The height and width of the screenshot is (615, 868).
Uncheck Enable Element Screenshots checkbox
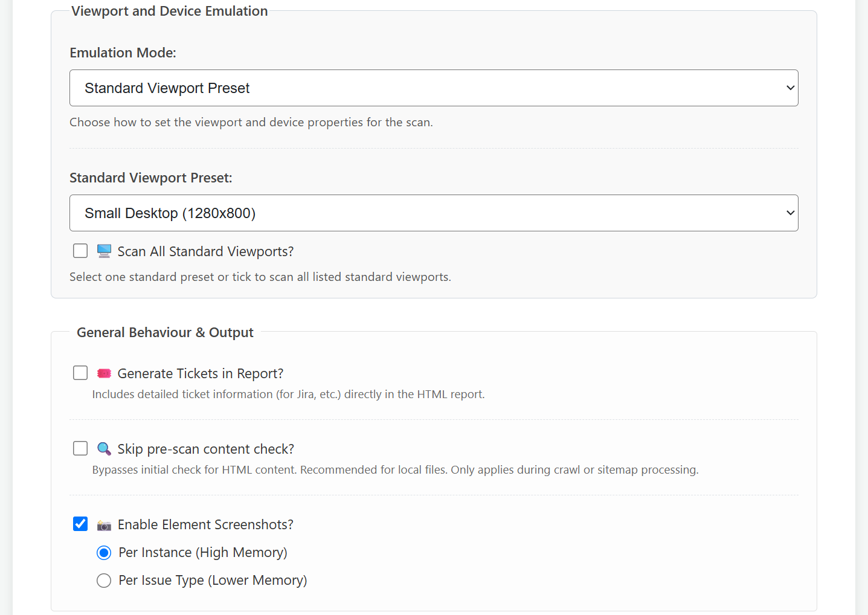click(x=80, y=524)
